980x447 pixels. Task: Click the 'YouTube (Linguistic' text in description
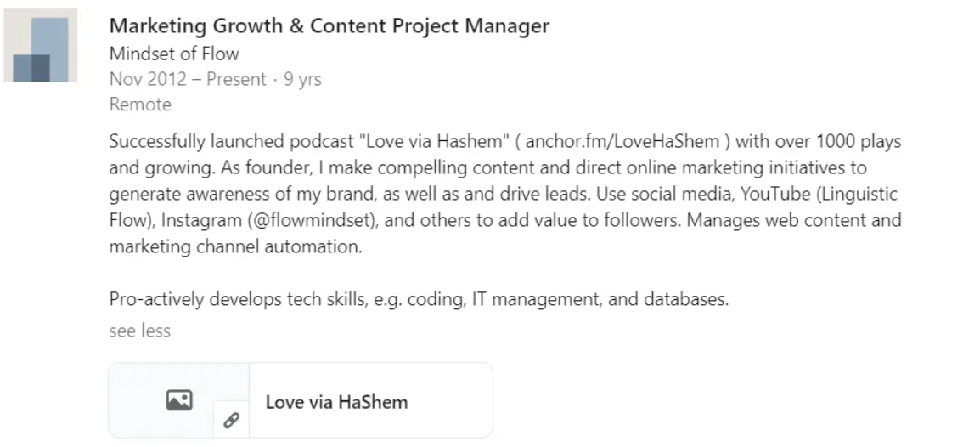click(819, 194)
